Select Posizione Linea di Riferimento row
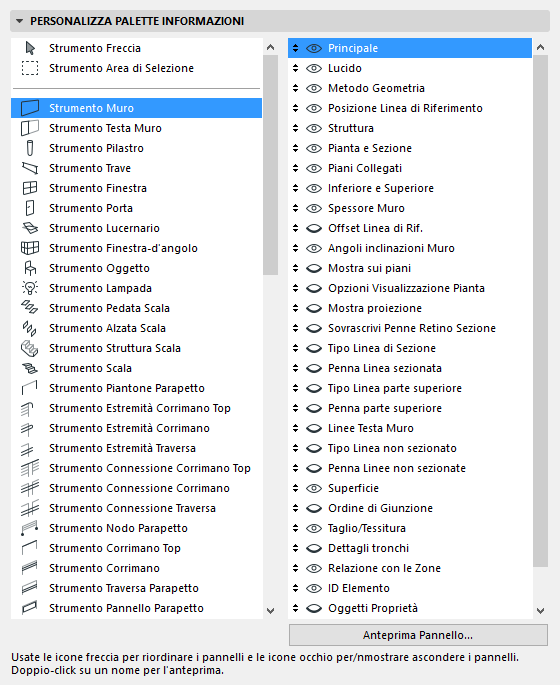 click(x=410, y=108)
